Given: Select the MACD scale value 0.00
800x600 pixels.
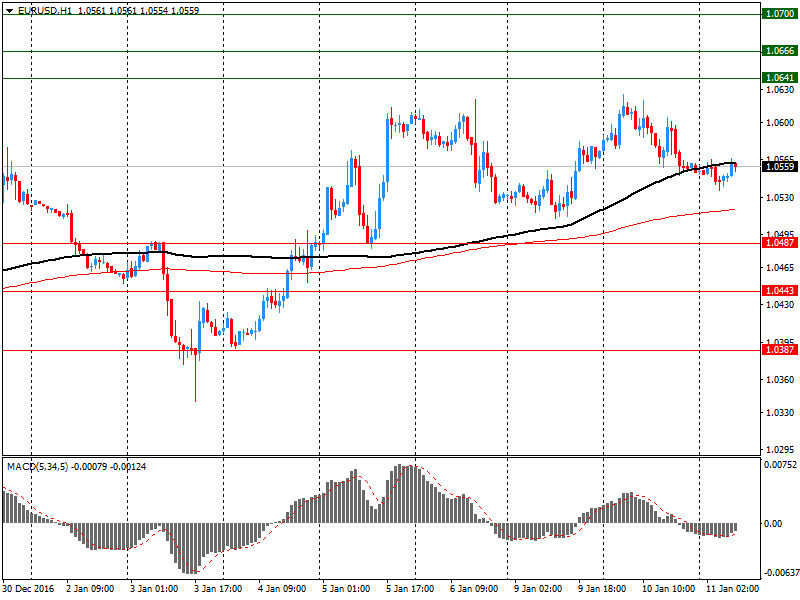Looking at the screenshot, I should 773,523.
